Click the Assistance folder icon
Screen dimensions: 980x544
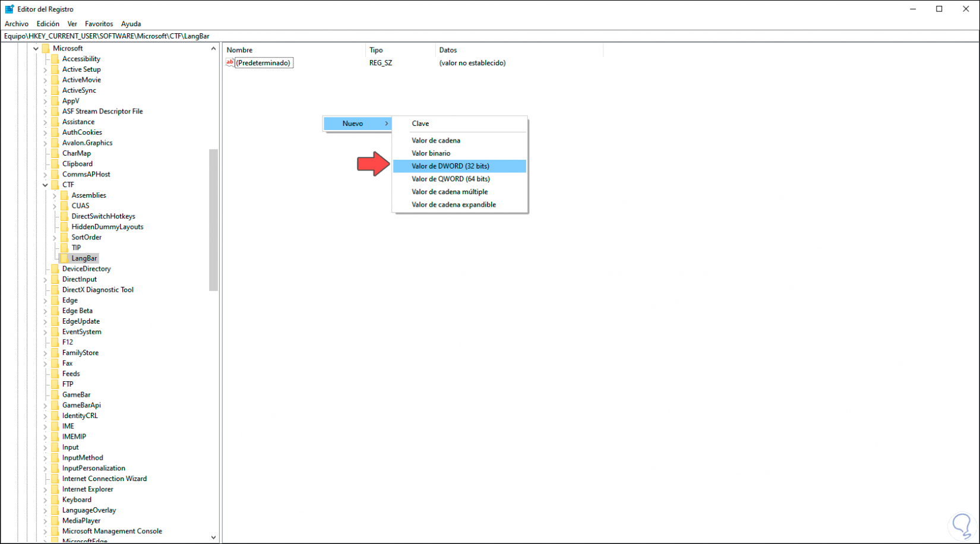[55, 122]
